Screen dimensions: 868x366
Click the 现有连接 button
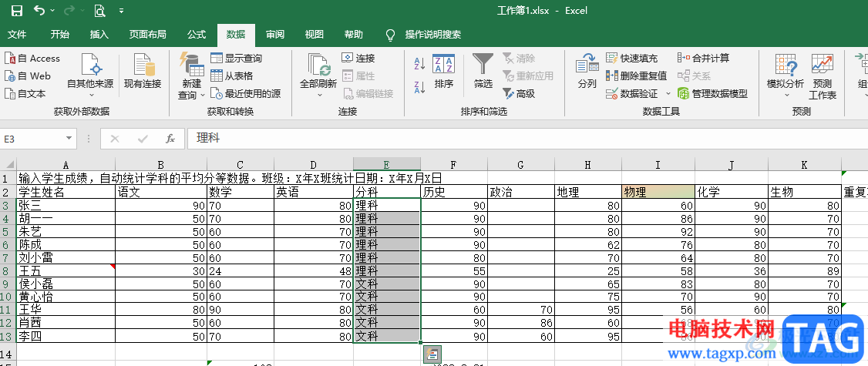point(143,72)
